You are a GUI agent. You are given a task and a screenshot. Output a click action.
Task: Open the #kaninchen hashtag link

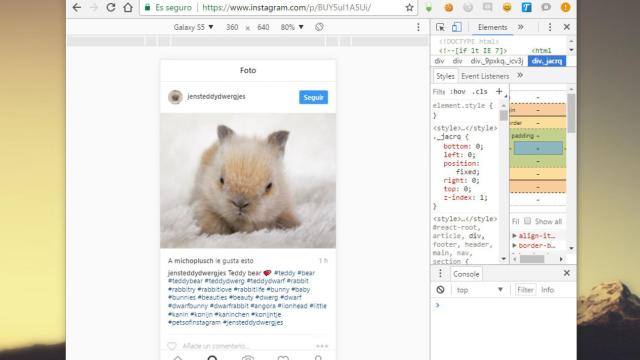[x=231, y=314]
